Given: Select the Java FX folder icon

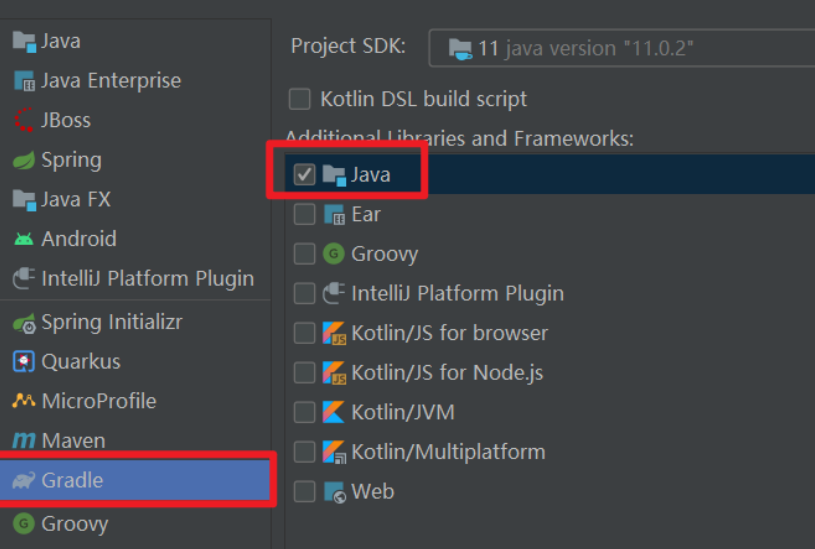Looking at the screenshot, I should [24, 200].
